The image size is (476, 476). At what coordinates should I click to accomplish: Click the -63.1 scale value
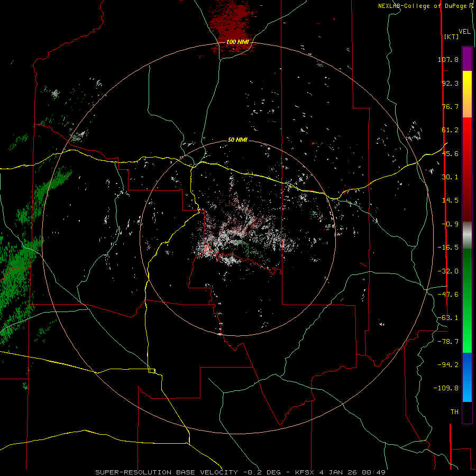(448, 318)
